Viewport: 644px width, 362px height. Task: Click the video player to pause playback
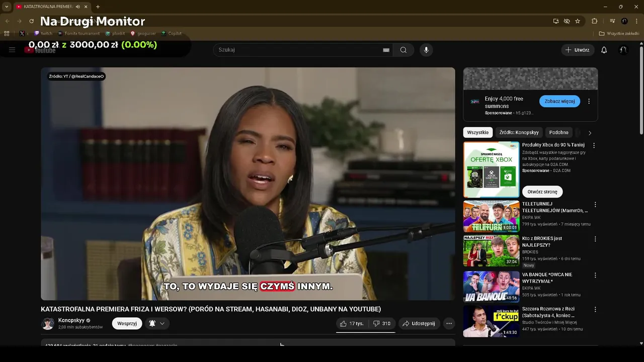(248, 184)
